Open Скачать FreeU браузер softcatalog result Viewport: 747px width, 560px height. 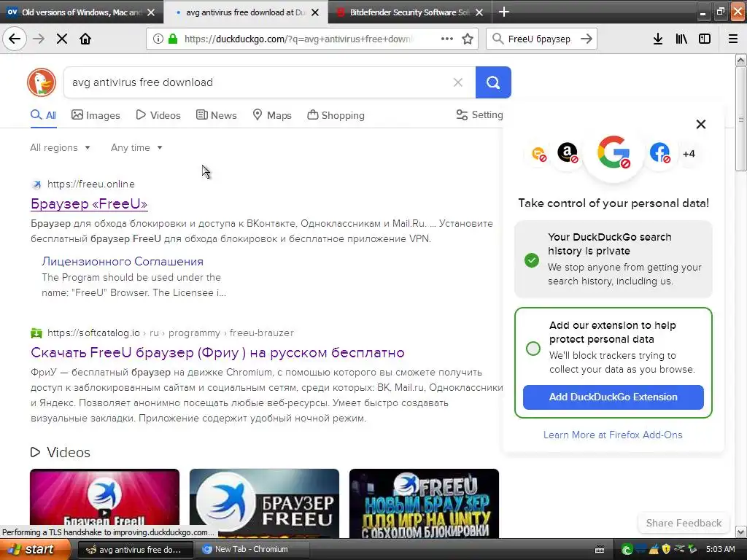click(217, 352)
